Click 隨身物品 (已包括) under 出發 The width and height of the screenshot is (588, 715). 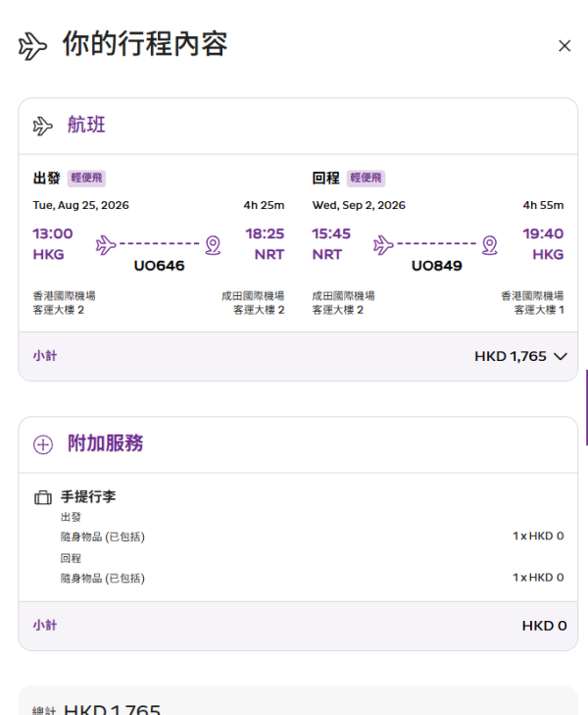click(103, 536)
